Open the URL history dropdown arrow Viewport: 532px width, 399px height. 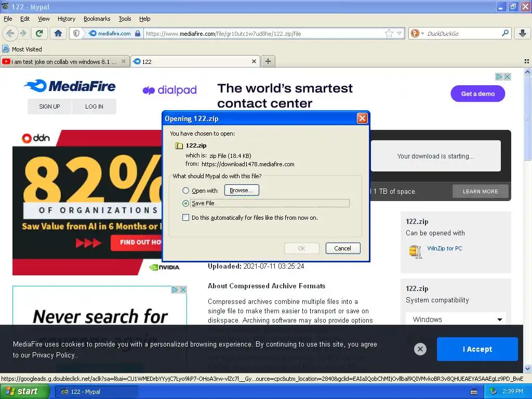pyautogui.click(x=400, y=33)
